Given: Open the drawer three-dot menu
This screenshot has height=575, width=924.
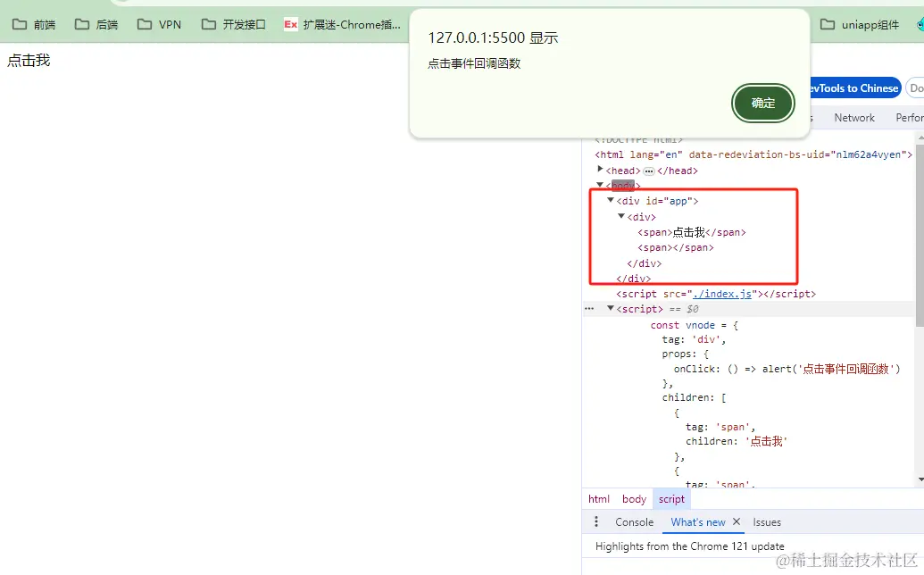Looking at the screenshot, I should pyautogui.click(x=596, y=521).
